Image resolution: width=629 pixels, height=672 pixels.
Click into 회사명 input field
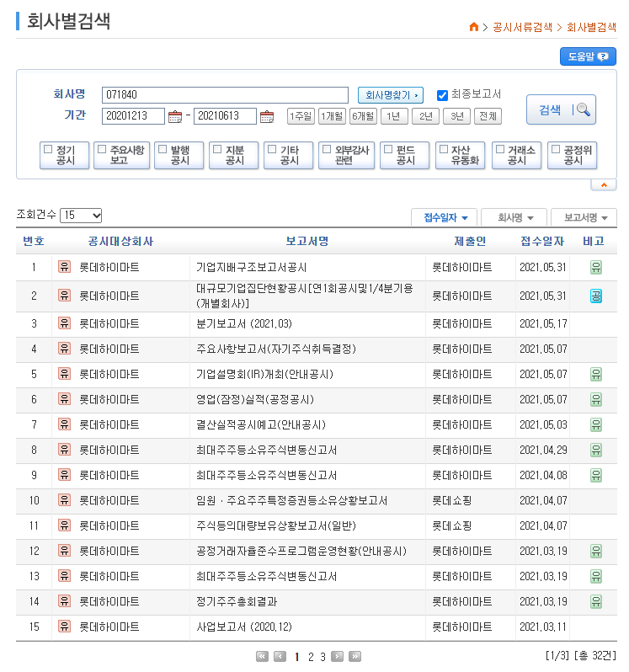tap(225, 95)
